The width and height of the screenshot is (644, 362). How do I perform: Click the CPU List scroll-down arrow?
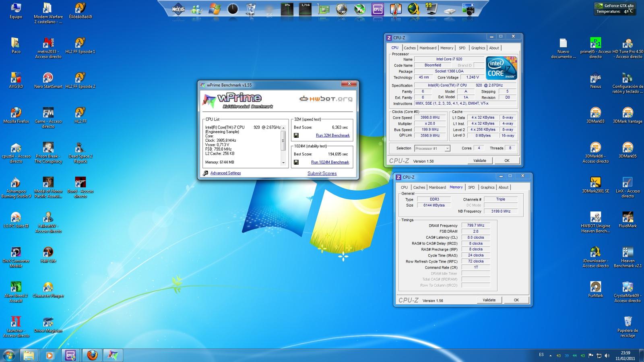[x=283, y=163]
